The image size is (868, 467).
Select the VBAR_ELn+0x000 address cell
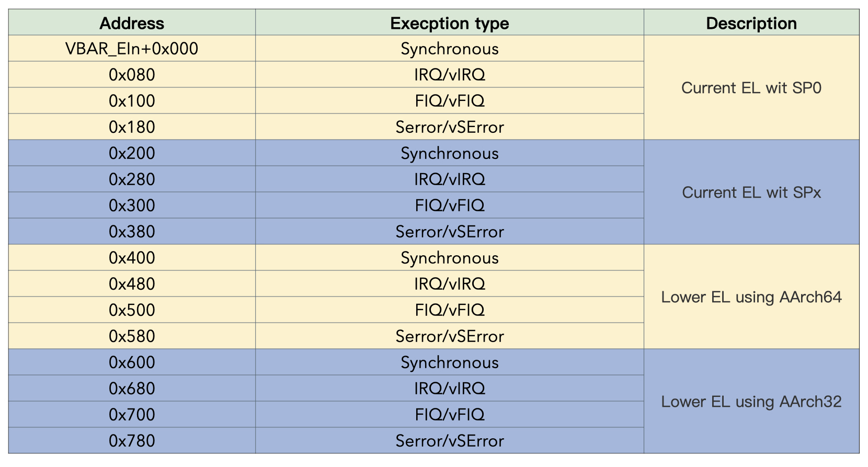click(132, 49)
